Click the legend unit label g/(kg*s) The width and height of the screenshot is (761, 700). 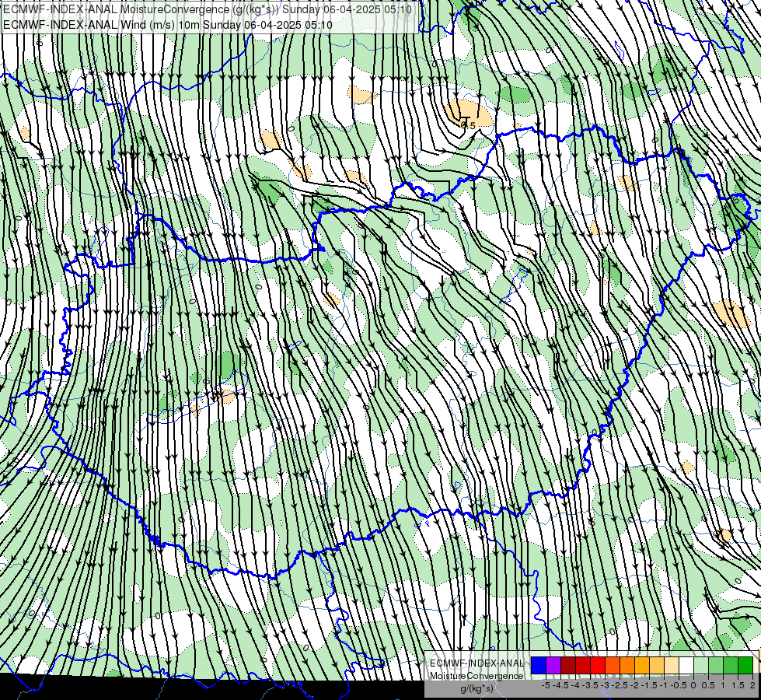pos(476,688)
